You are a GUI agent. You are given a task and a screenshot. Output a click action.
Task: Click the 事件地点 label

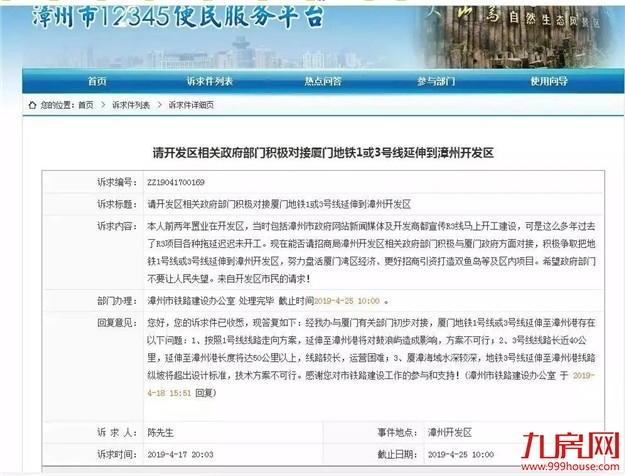click(397, 433)
